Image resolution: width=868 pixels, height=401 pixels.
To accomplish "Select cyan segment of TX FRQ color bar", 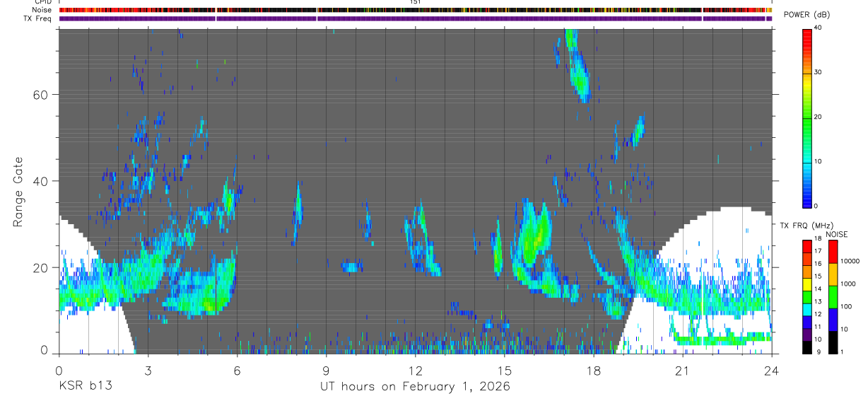I will coord(807,309).
